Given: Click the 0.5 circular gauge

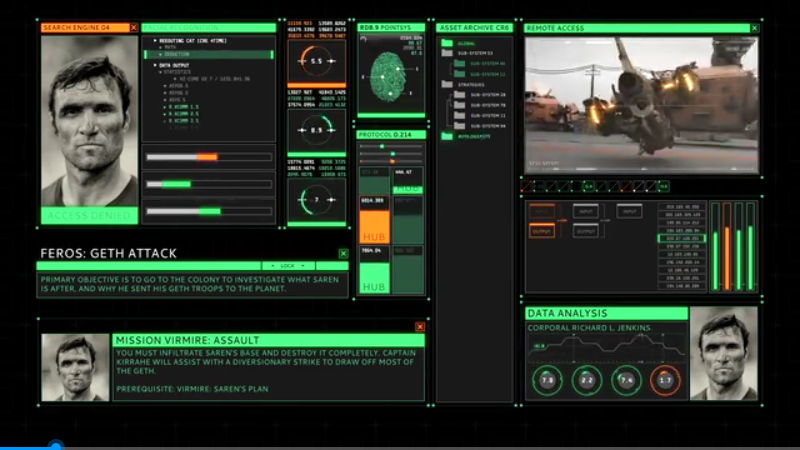Looking at the screenshot, I should pos(316,130).
